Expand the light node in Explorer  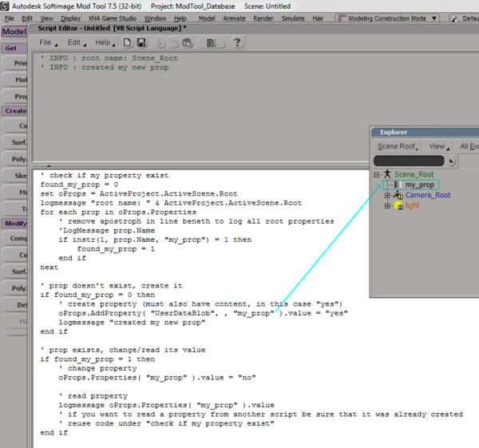[x=387, y=205]
